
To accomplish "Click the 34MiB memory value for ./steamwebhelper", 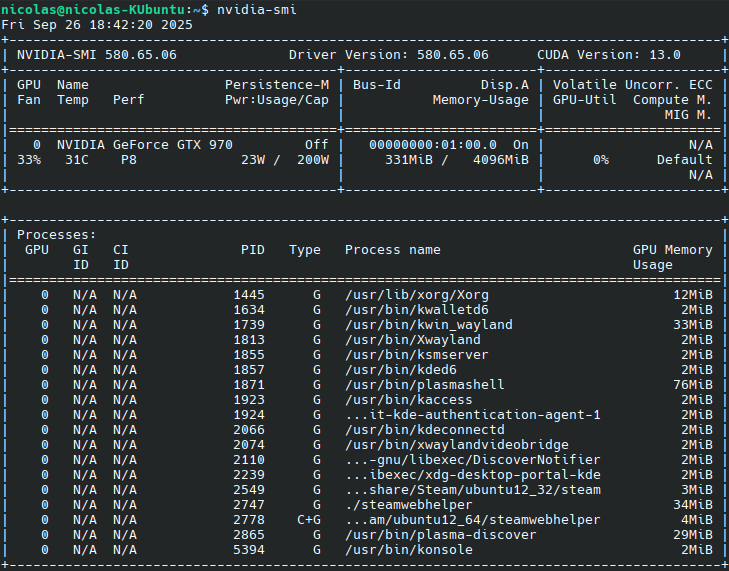I will click(x=692, y=505).
